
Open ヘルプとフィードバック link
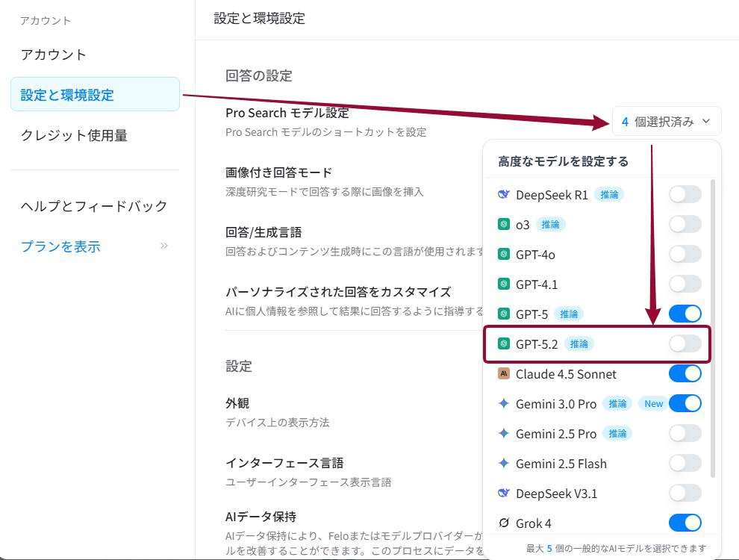[x=94, y=205]
